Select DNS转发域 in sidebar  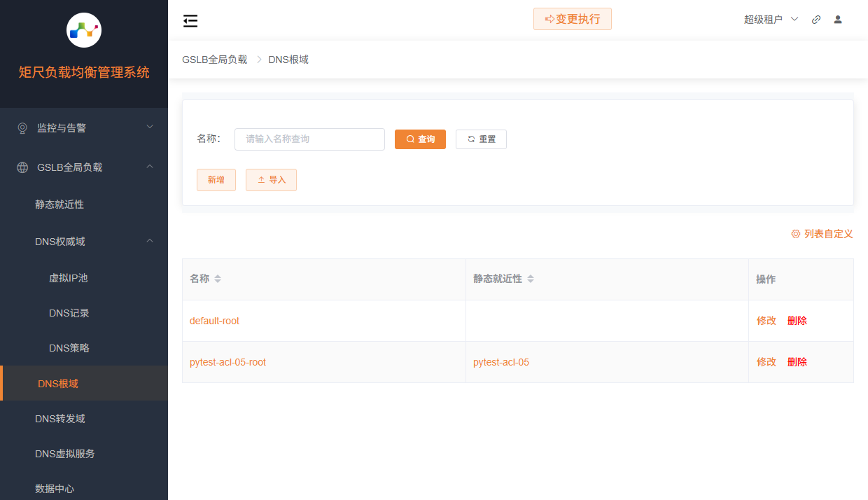click(60, 419)
